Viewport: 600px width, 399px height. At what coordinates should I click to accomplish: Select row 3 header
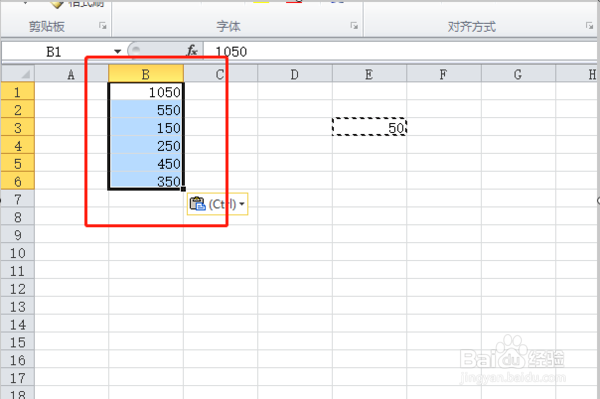tap(18, 127)
